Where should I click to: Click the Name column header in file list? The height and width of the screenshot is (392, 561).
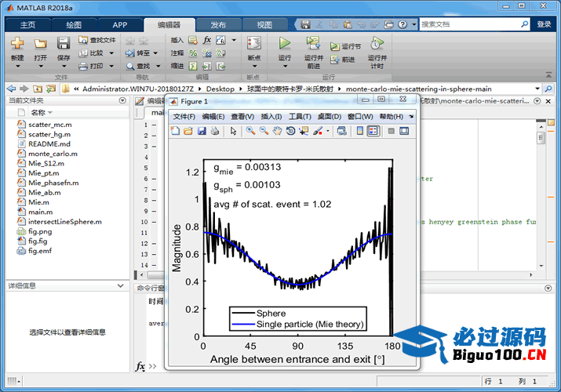pyautogui.click(x=41, y=113)
